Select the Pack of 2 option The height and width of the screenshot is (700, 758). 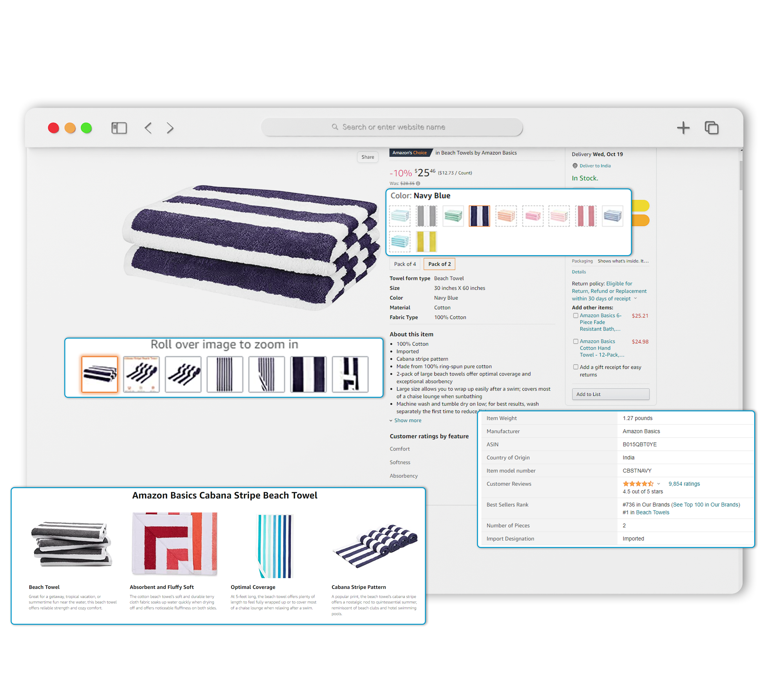(x=439, y=264)
